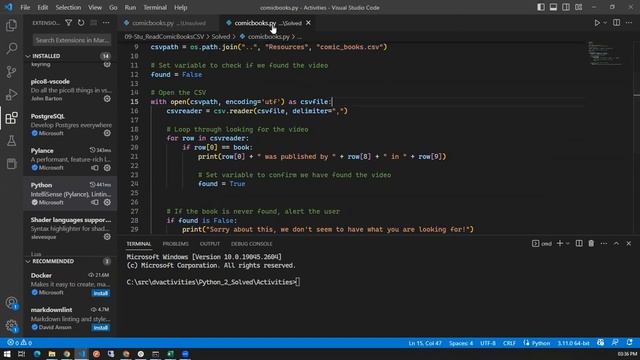
Task: Open the File menu
Action: pyautogui.click(x=25, y=7)
